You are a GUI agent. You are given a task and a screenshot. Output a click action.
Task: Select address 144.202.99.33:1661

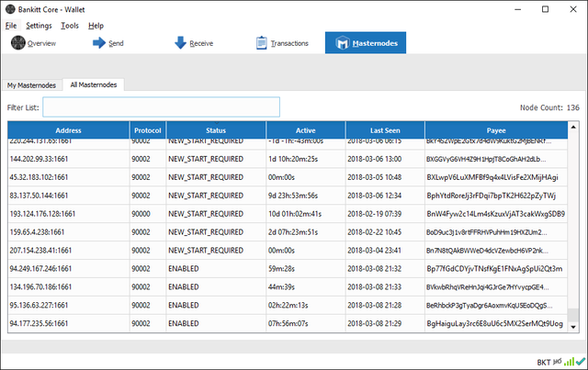39,159
